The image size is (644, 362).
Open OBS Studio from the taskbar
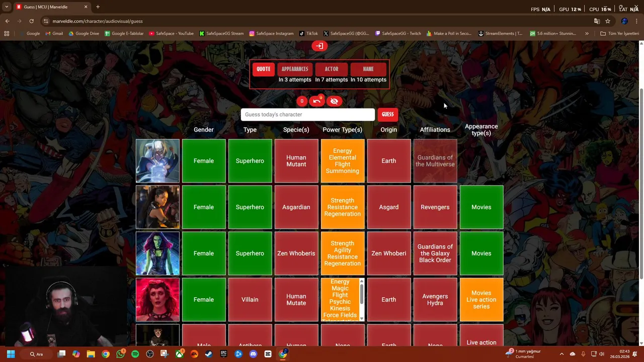tap(149, 354)
